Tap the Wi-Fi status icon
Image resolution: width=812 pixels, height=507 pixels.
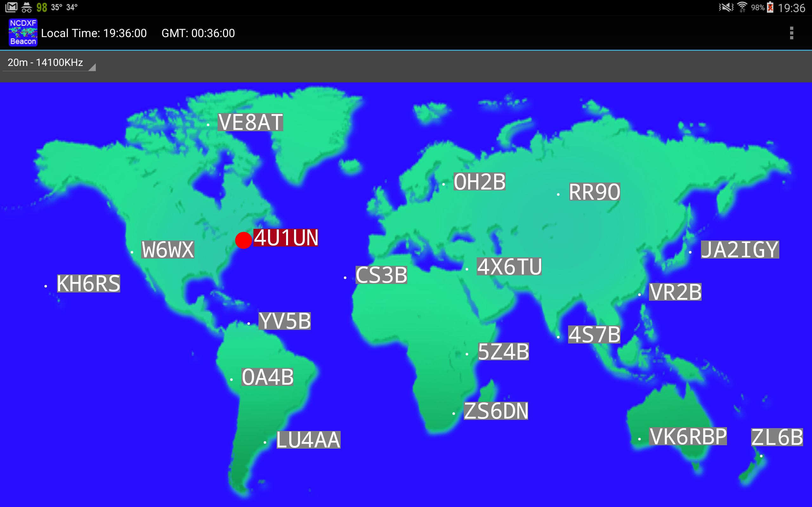pyautogui.click(x=742, y=7)
